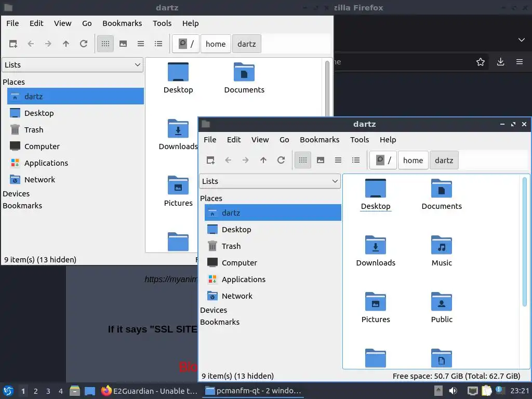Select Network in front window sidebar
The width and height of the screenshot is (532, 399).
(x=273, y=296)
